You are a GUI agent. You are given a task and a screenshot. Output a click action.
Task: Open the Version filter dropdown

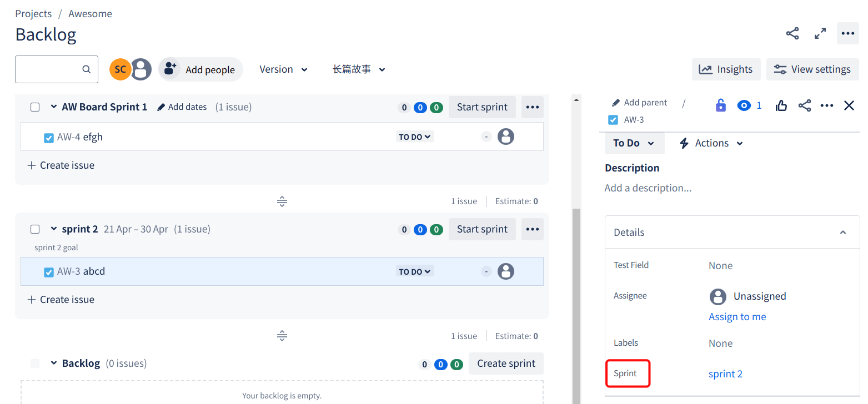click(283, 69)
